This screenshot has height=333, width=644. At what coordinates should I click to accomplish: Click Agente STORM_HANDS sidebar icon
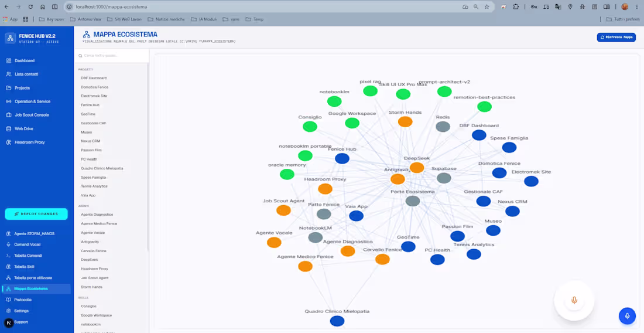click(x=9, y=233)
